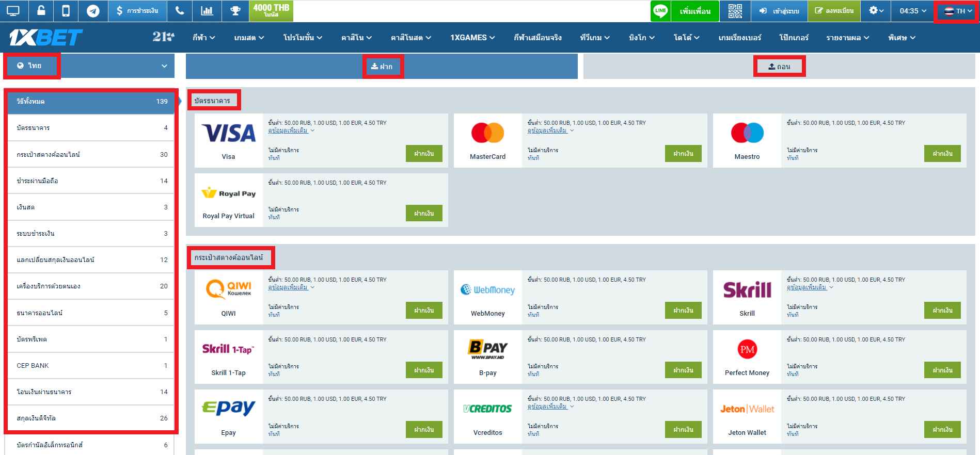Open the เกมสด live menu

249,38
